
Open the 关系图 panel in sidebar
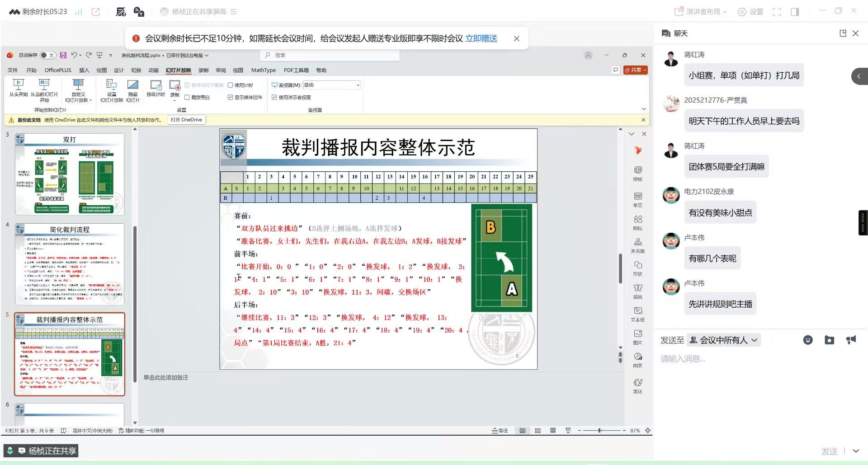coord(638,245)
